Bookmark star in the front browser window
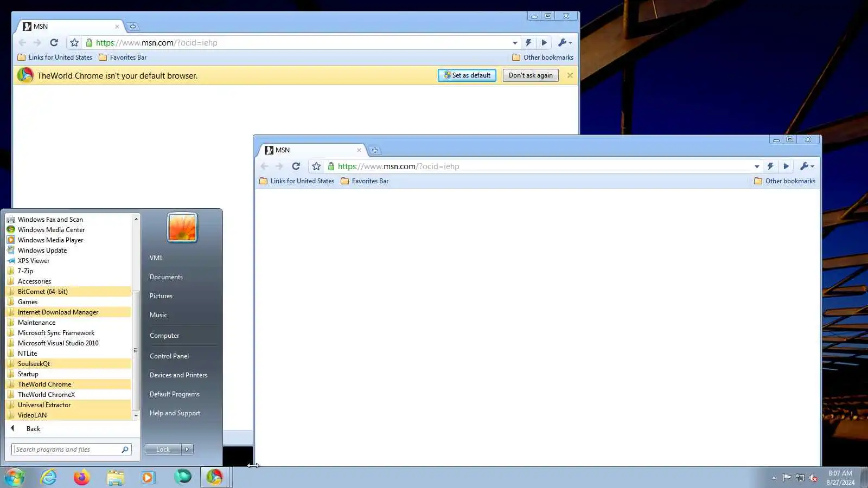 (x=316, y=166)
